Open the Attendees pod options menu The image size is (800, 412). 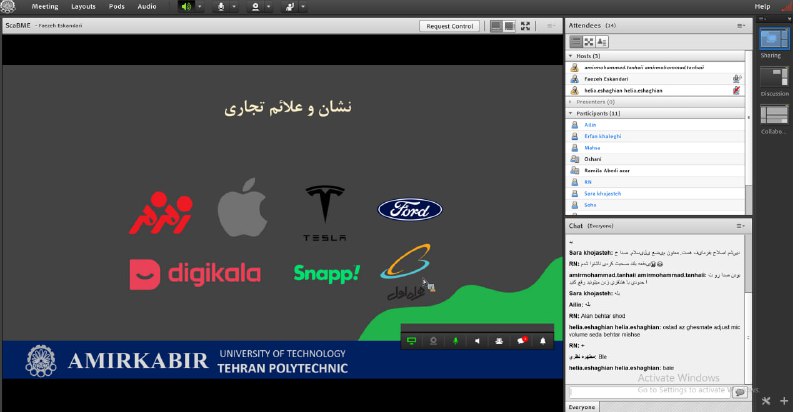(741, 25)
